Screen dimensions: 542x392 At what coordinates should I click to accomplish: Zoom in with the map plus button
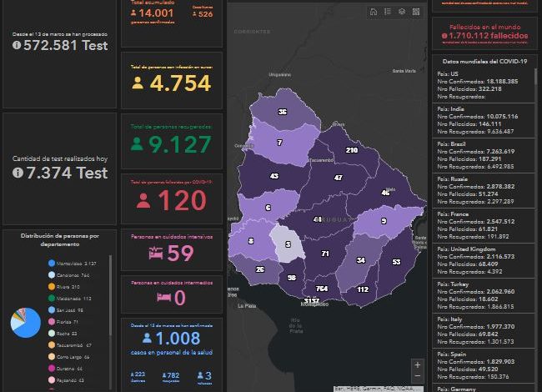[x=417, y=364]
